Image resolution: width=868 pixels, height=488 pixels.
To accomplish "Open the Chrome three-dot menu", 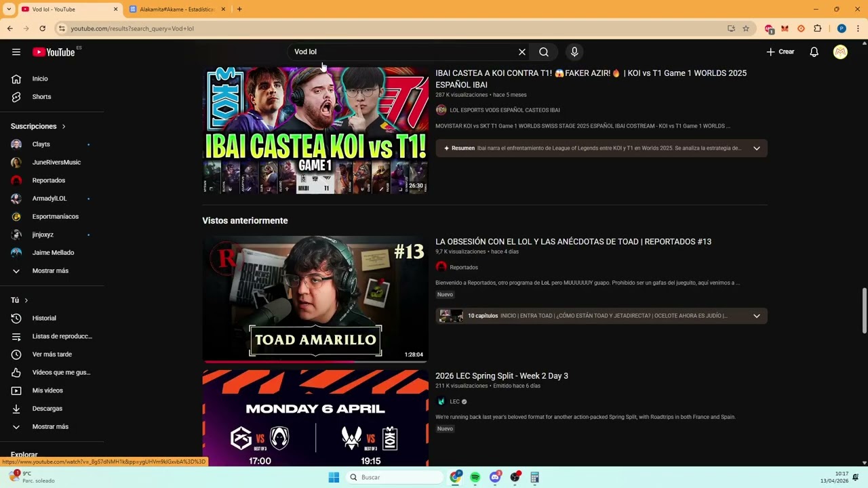I will 858,28.
